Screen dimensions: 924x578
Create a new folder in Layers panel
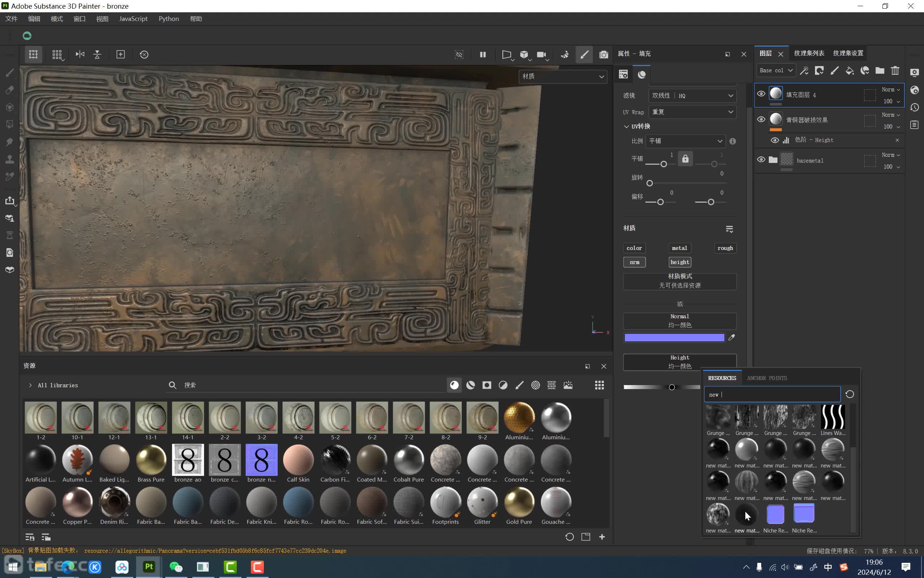(880, 70)
